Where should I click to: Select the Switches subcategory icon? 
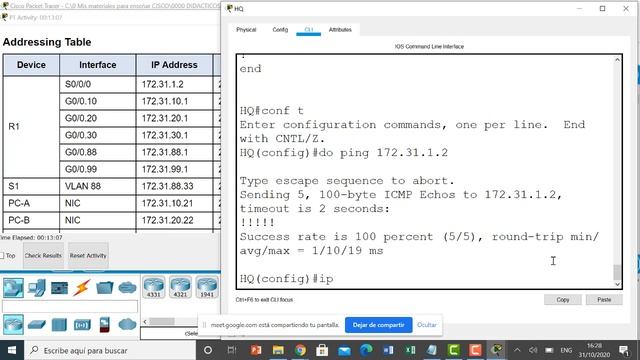coord(37,325)
